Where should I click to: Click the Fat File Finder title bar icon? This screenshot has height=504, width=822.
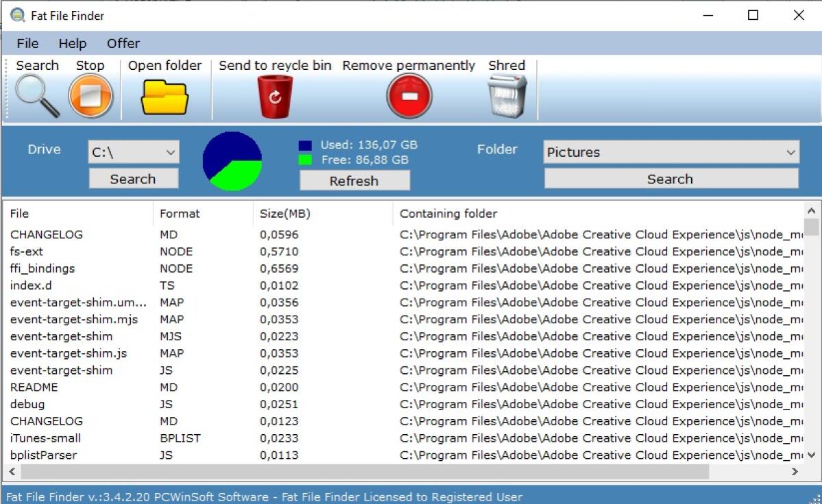point(16,14)
